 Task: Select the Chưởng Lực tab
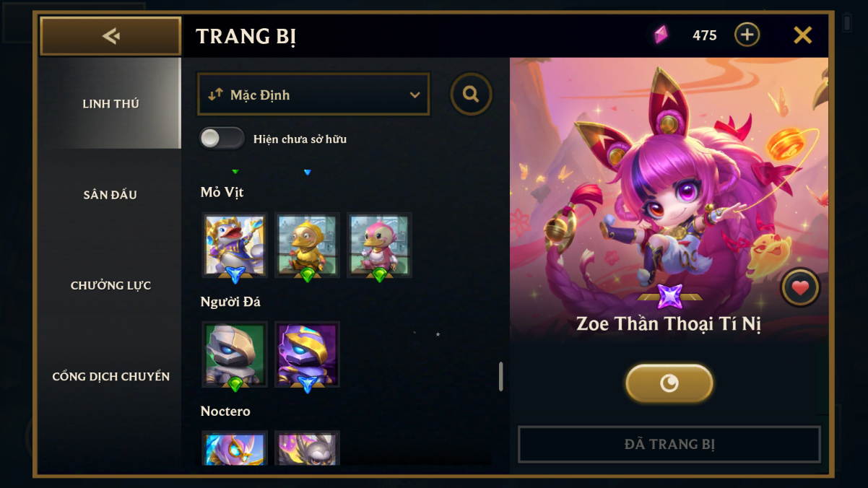click(x=110, y=285)
